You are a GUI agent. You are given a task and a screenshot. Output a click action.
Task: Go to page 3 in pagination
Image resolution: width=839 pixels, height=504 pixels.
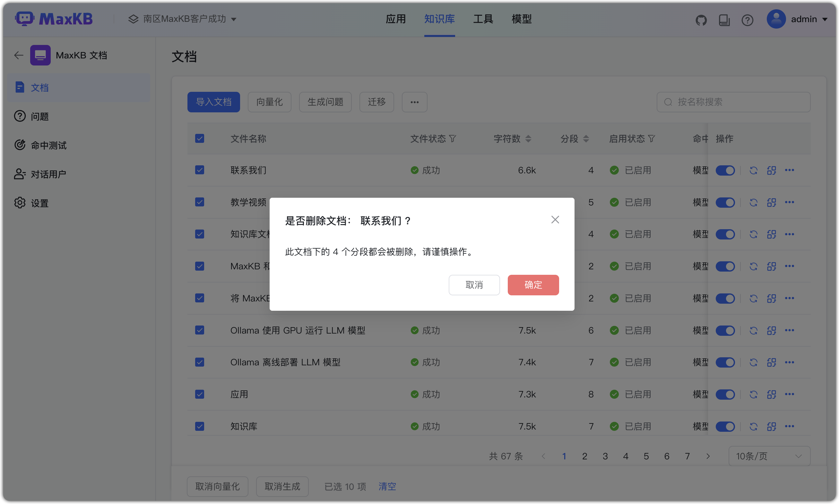tap(605, 456)
